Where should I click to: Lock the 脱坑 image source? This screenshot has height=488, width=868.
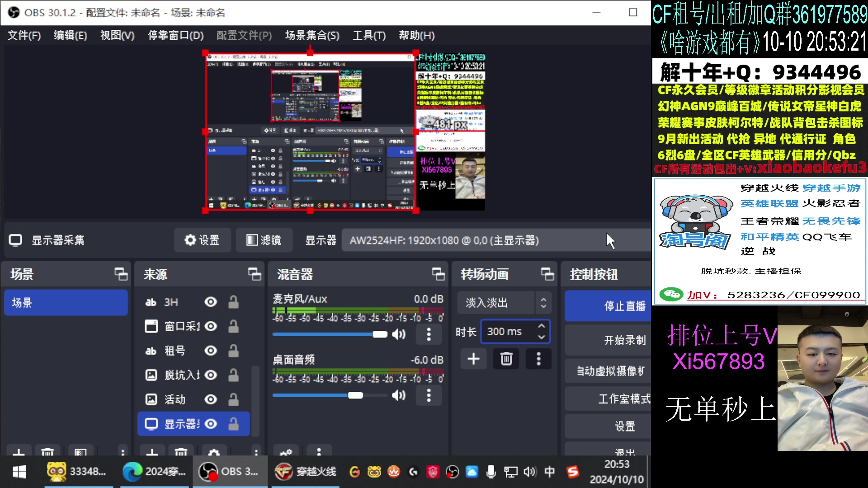(233, 375)
